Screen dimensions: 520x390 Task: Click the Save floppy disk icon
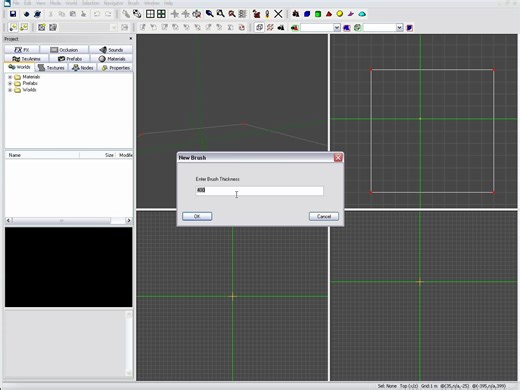(13, 14)
